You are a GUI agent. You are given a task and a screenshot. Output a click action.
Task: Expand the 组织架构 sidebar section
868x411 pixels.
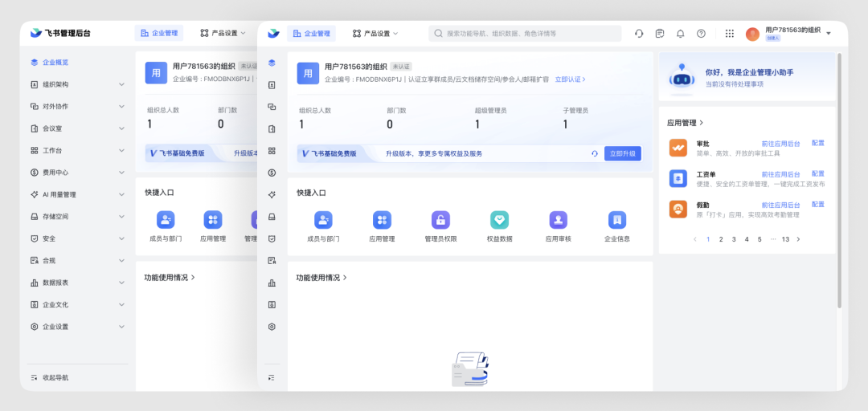tap(77, 84)
